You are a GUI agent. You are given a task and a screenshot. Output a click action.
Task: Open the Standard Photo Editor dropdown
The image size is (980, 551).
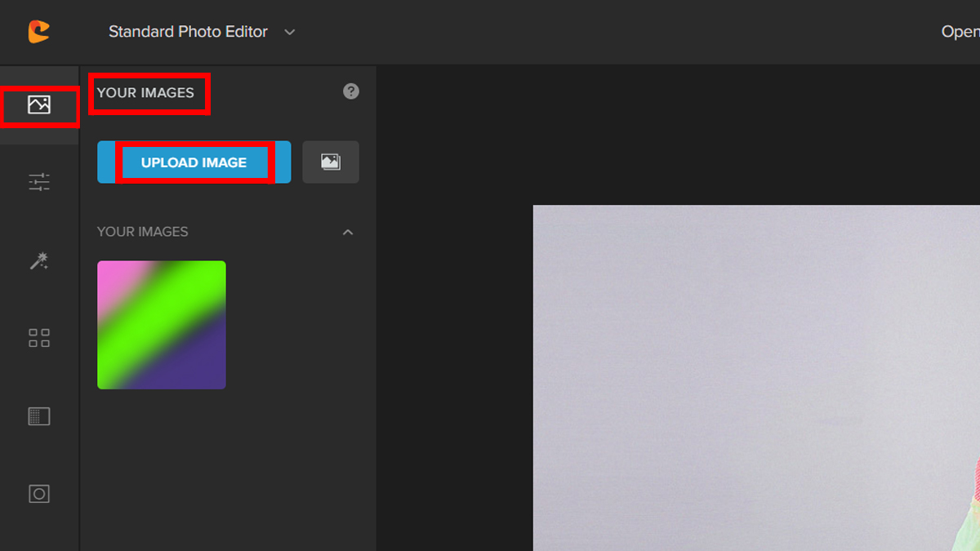[188, 32]
